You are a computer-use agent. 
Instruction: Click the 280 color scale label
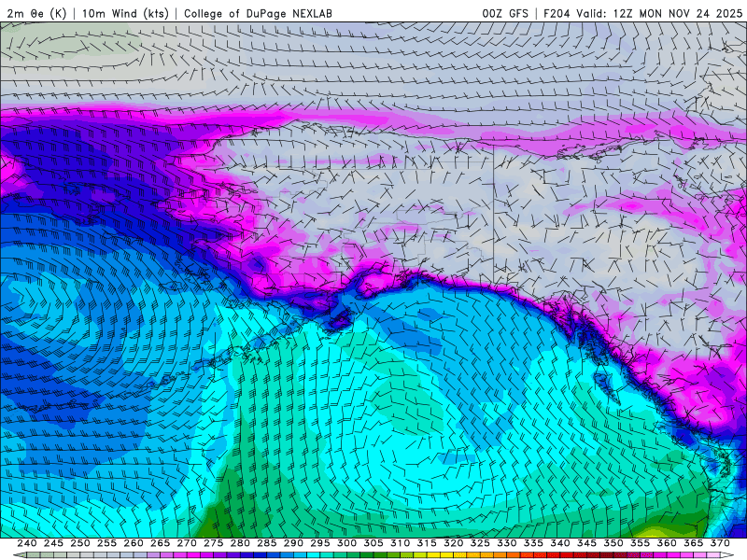(240, 543)
